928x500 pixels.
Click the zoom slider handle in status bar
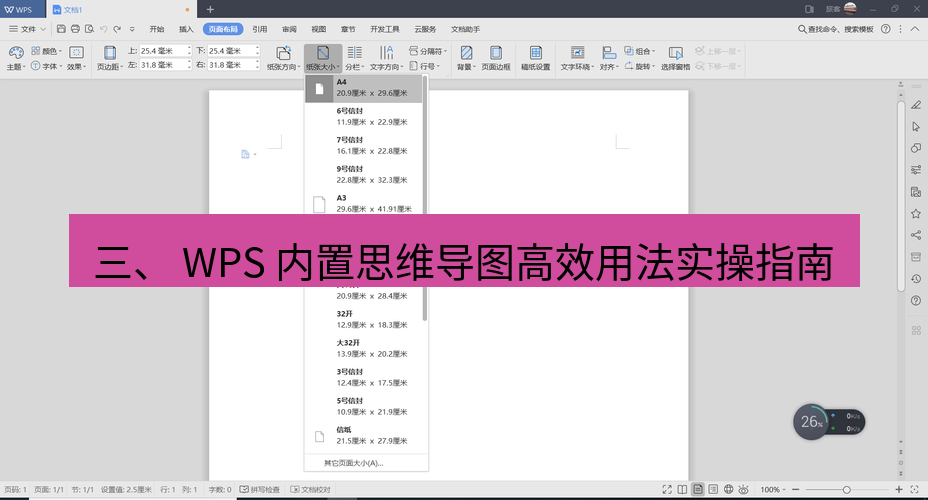[x=847, y=489]
